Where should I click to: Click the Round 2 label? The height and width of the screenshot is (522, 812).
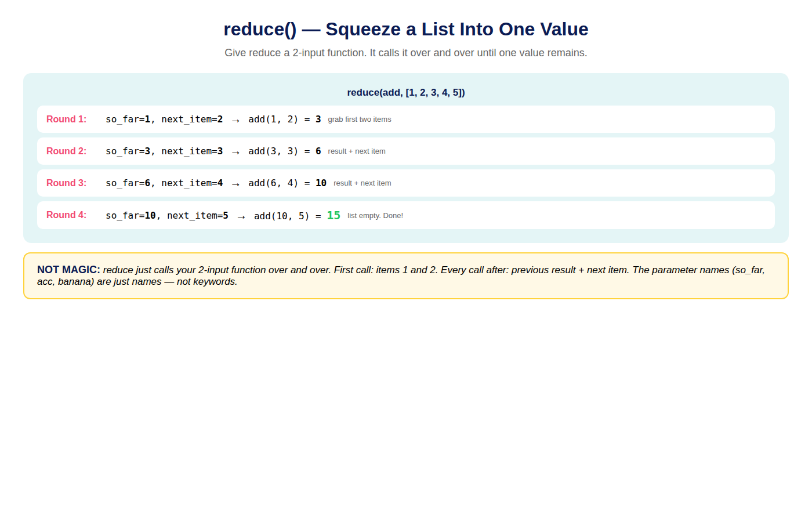67,151
